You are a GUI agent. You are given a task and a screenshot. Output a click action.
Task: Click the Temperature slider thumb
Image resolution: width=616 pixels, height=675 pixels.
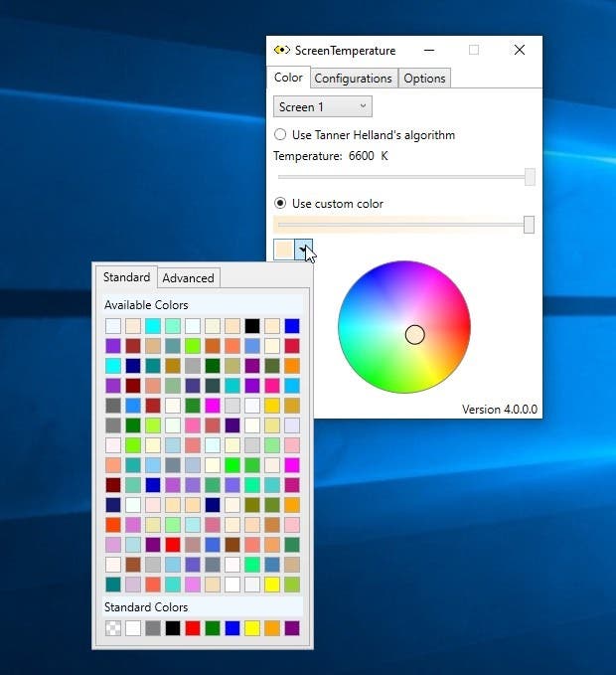point(530,176)
